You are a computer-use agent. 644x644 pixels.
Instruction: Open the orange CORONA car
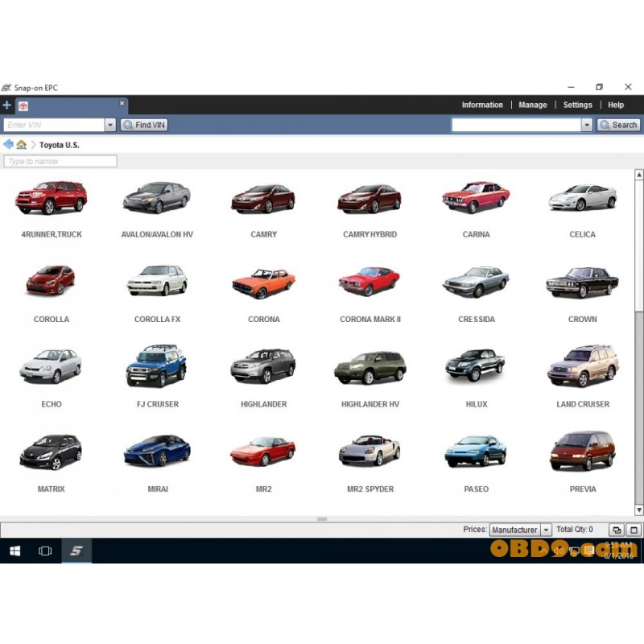click(x=263, y=283)
